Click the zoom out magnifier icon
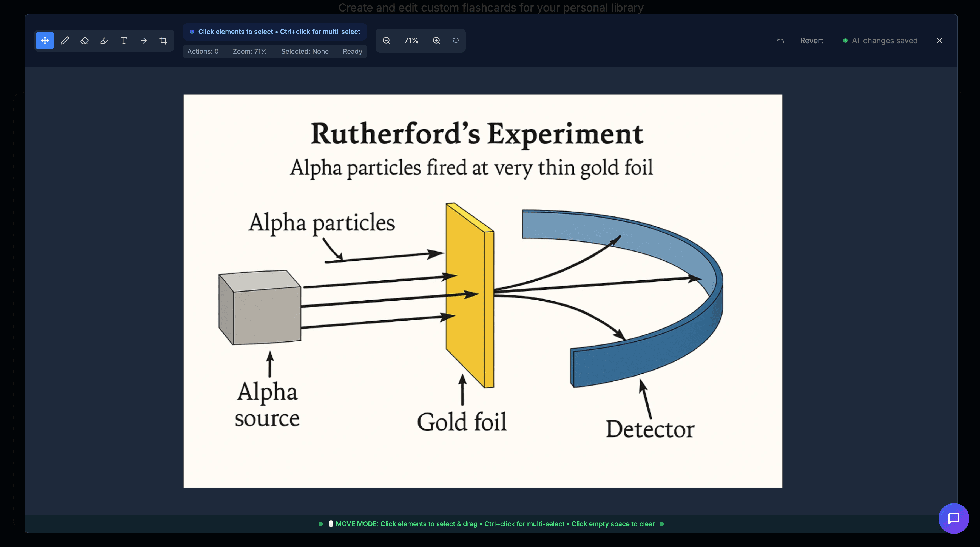Image resolution: width=980 pixels, height=547 pixels. (x=387, y=40)
